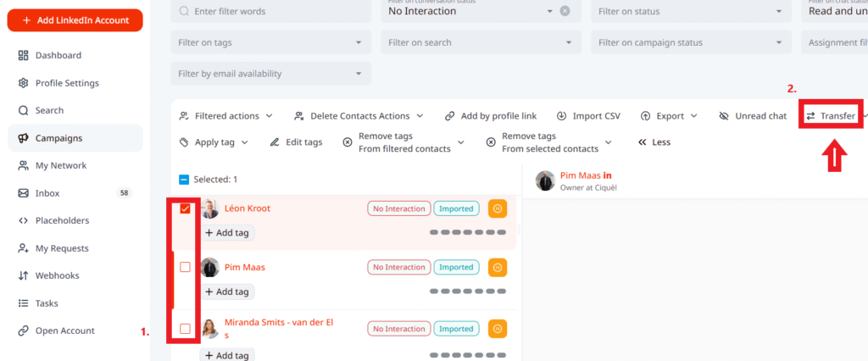Expand the Export dropdown menu
The height and width of the screenshot is (361, 868).
[x=669, y=116]
